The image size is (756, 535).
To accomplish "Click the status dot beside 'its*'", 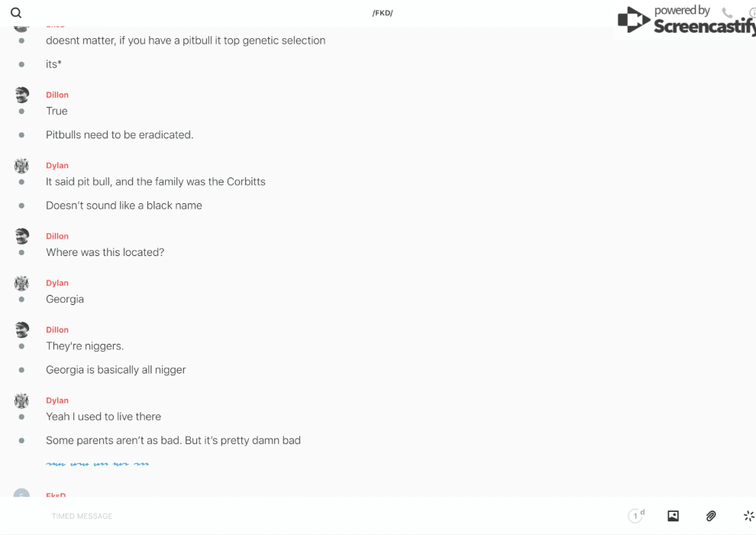I will pyautogui.click(x=21, y=64).
